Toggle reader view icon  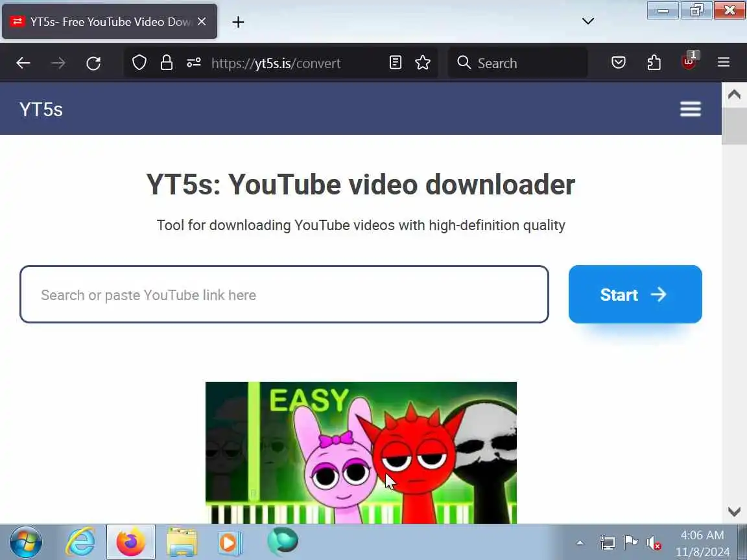point(395,62)
